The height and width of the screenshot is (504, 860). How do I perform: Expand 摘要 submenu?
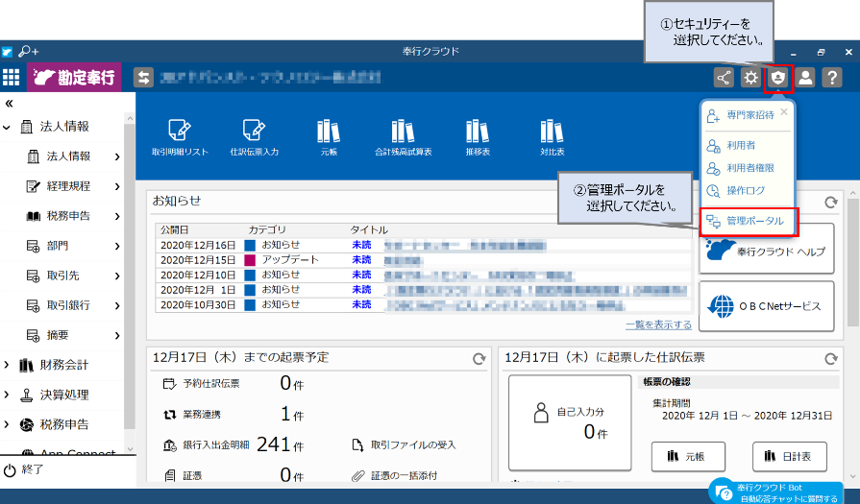[117, 335]
